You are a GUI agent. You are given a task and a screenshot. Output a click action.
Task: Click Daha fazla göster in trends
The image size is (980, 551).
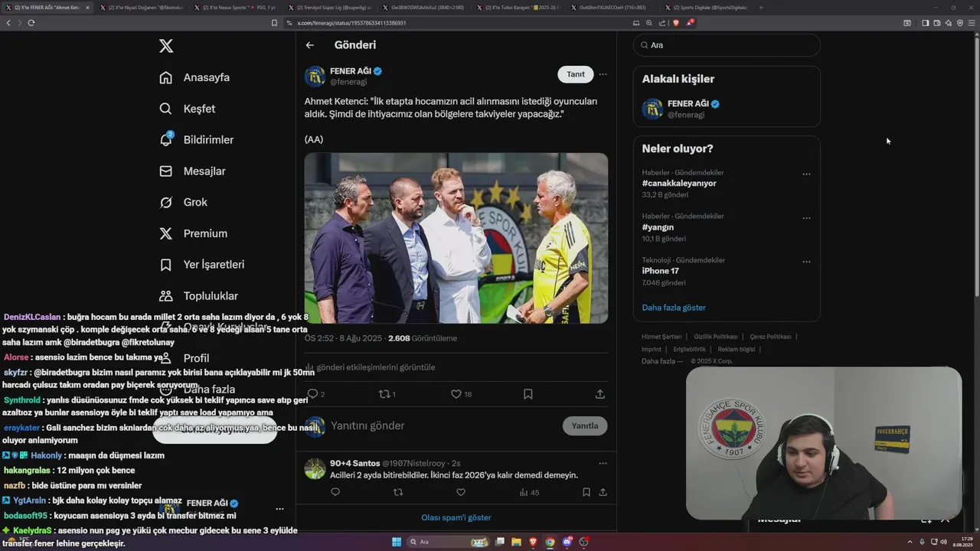[x=674, y=308]
